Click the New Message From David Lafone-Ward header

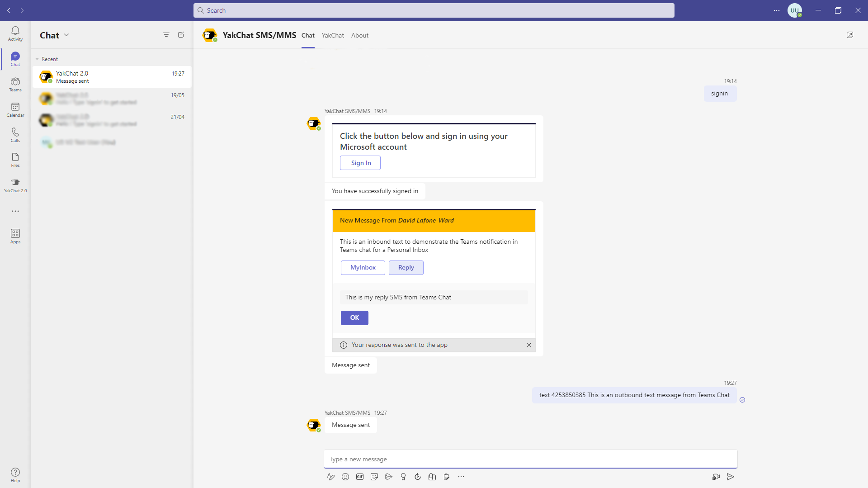pos(434,221)
